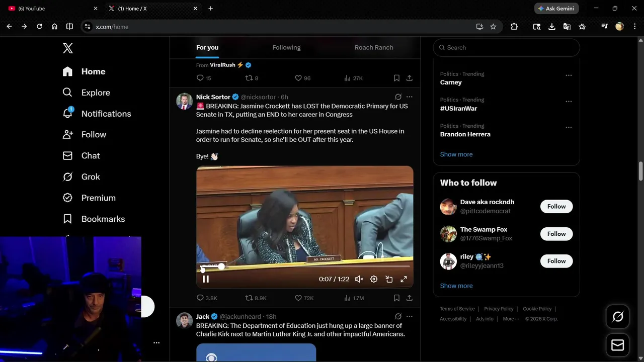
Task: Open the floating Grok button
Action: (x=617, y=317)
